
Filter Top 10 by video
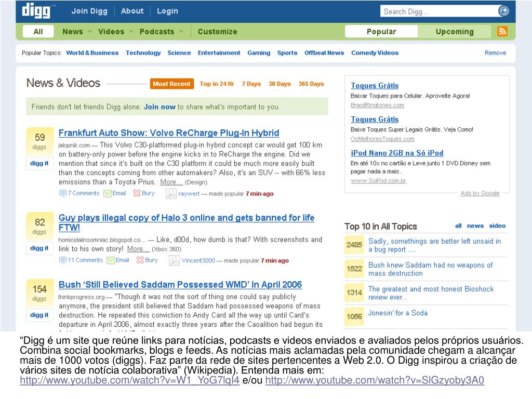497,226
